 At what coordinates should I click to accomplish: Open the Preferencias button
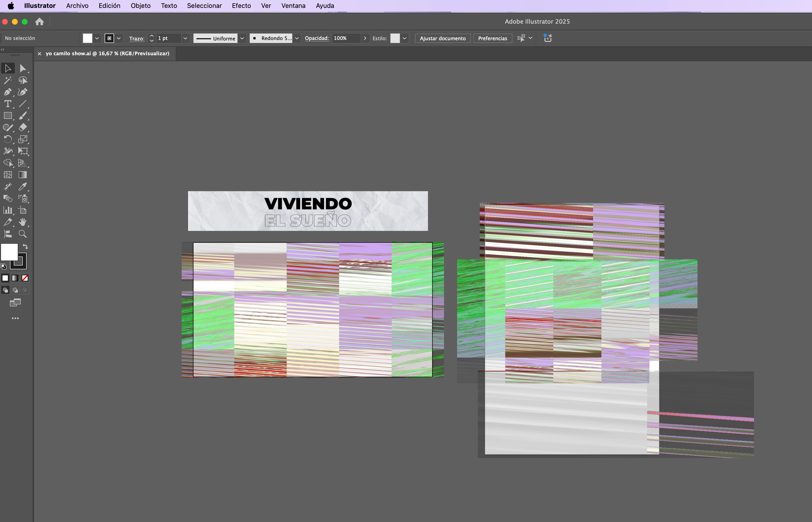pyautogui.click(x=492, y=38)
